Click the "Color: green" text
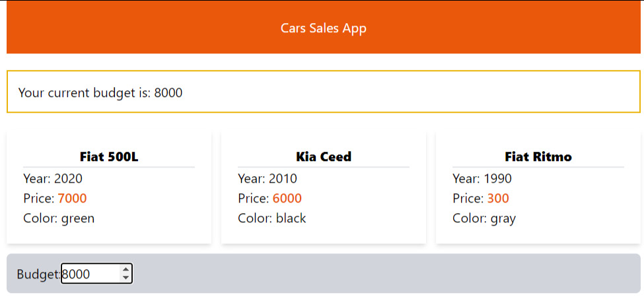644x297 pixels. tap(59, 218)
